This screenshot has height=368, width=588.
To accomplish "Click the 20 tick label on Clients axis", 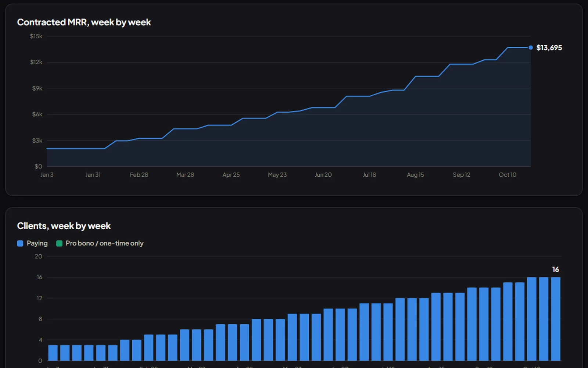I will point(39,256).
